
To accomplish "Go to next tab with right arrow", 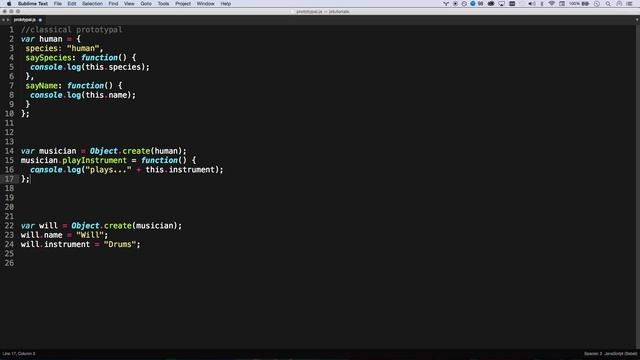I will 8,20.
